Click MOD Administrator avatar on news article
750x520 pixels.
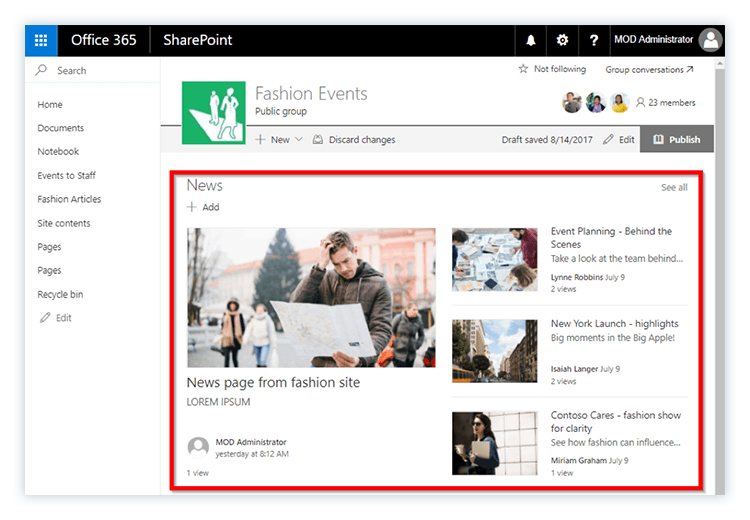click(198, 447)
